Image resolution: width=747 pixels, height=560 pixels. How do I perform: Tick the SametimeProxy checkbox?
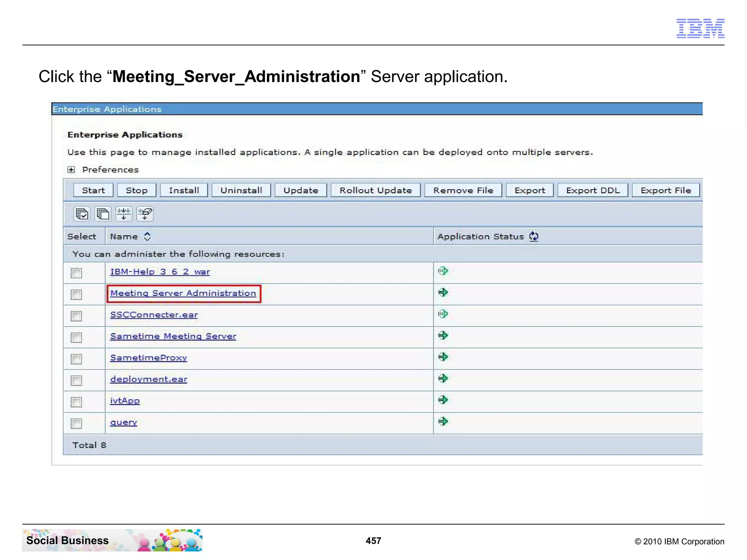click(77, 359)
